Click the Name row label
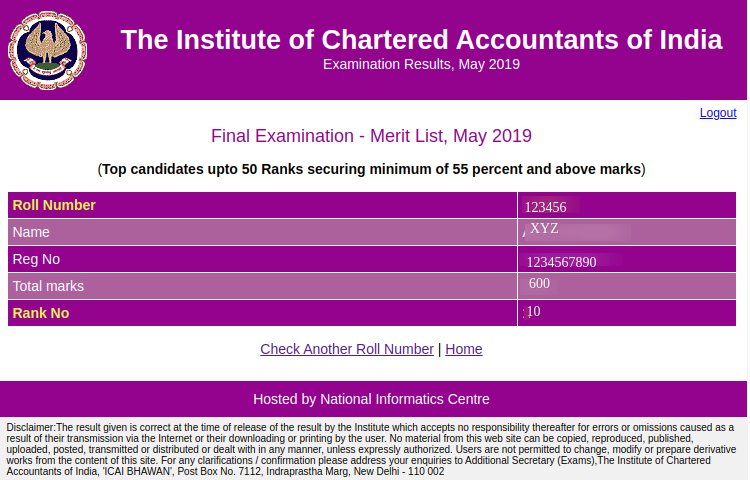The image size is (750, 480). [30, 232]
